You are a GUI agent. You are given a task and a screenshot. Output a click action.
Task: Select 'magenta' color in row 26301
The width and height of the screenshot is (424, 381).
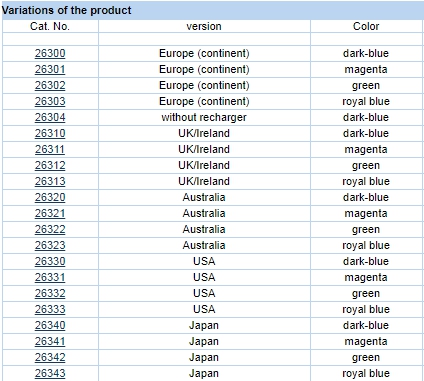point(366,69)
